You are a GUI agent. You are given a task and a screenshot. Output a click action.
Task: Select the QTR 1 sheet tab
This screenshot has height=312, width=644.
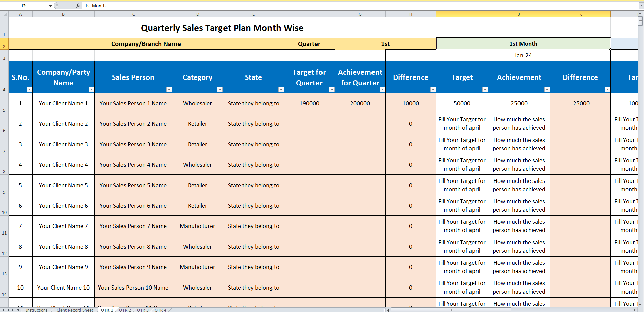(x=107, y=310)
